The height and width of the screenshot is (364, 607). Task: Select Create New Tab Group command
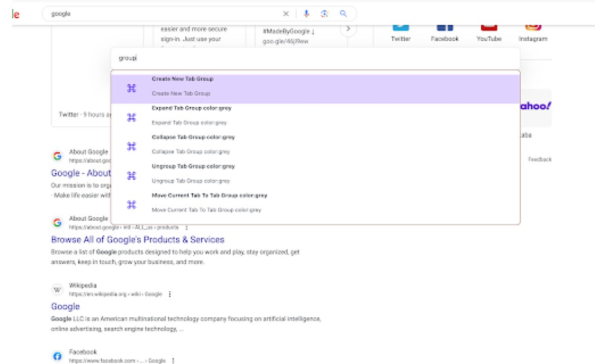[x=315, y=89]
